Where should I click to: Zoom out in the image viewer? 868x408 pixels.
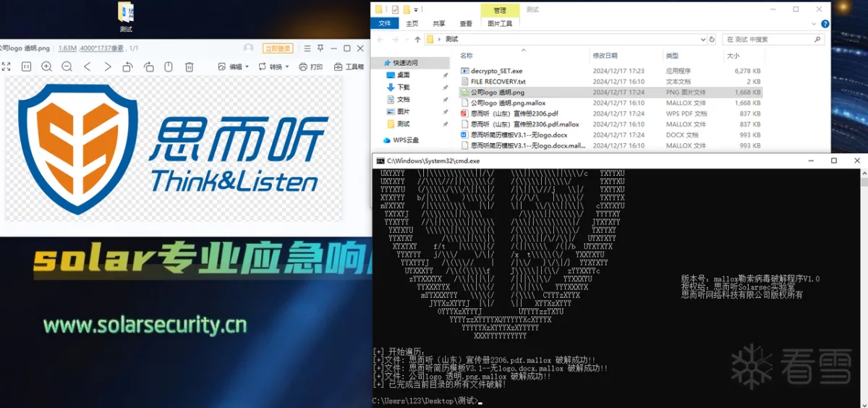point(67,67)
